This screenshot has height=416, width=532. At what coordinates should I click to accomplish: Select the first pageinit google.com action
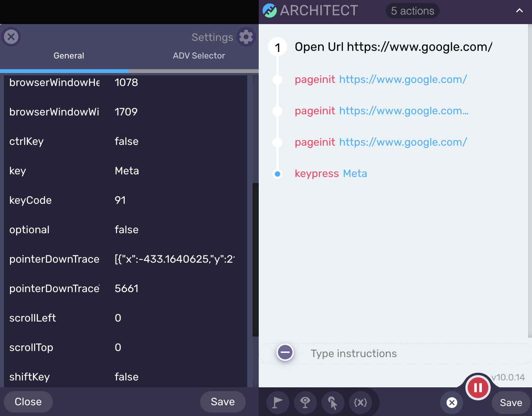[381, 80]
